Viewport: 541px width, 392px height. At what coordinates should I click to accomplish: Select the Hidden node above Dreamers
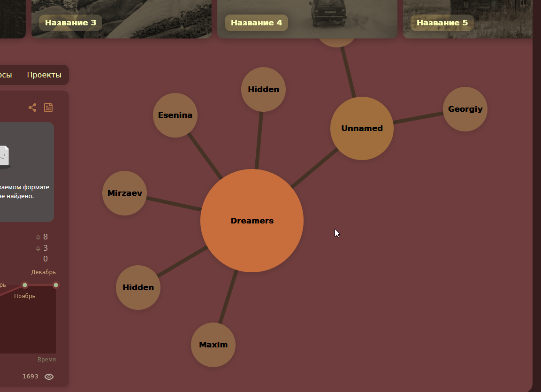[x=263, y=89]
